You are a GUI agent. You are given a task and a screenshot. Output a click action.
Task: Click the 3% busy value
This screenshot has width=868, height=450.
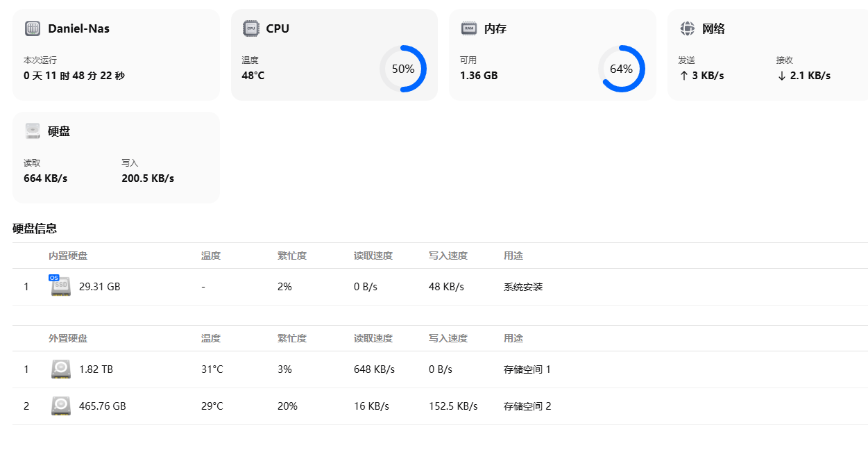(x=284, y=369)
